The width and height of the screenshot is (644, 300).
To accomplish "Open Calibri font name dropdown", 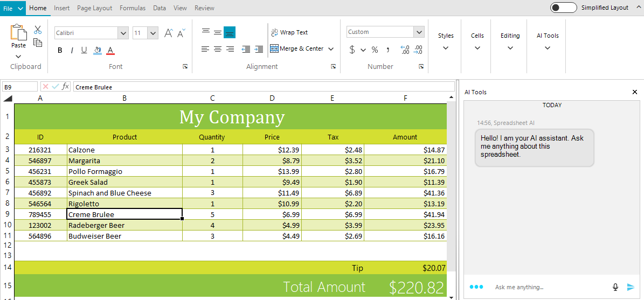I will [x=123, y=33].
